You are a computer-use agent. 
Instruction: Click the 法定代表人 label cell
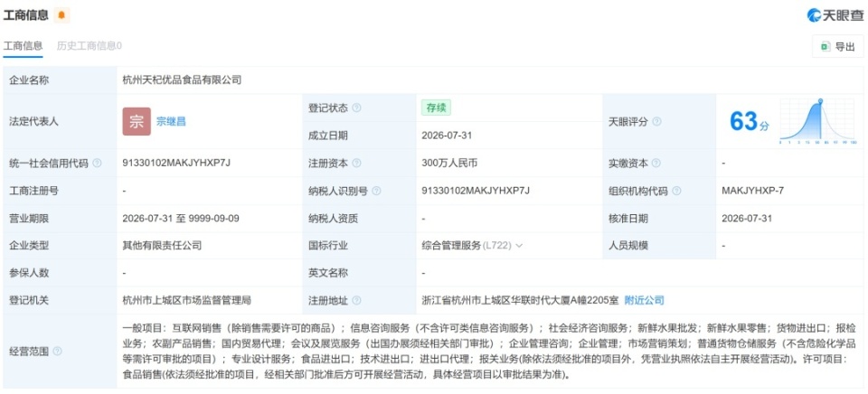point(61,122)
